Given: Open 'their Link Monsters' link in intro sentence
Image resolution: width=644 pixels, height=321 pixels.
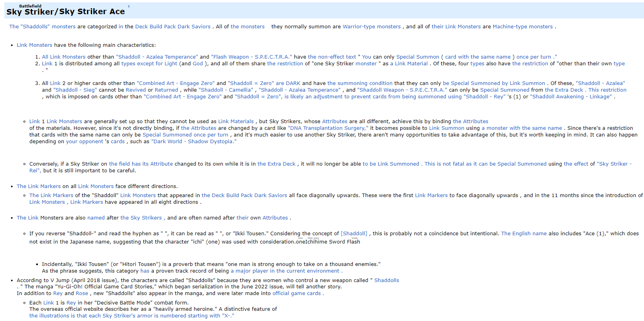Looking at the screenshot, I should pos(456,27).
